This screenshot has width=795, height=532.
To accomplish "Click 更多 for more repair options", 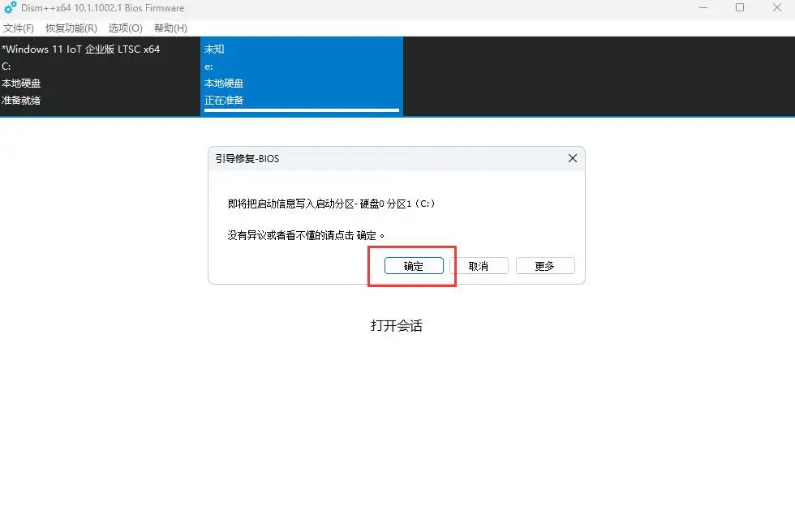I will [x=545, y=265].
